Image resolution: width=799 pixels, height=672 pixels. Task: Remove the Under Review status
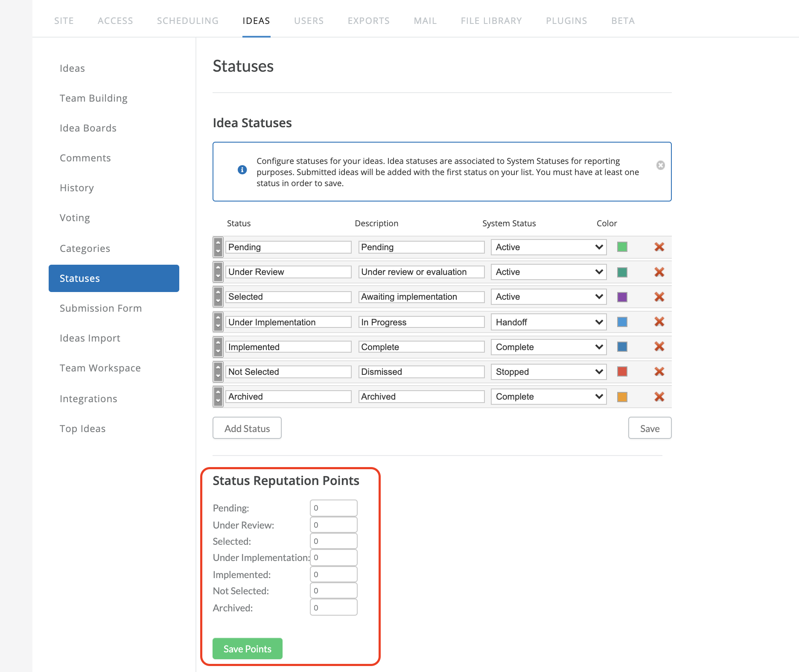(x=659, y=272)
